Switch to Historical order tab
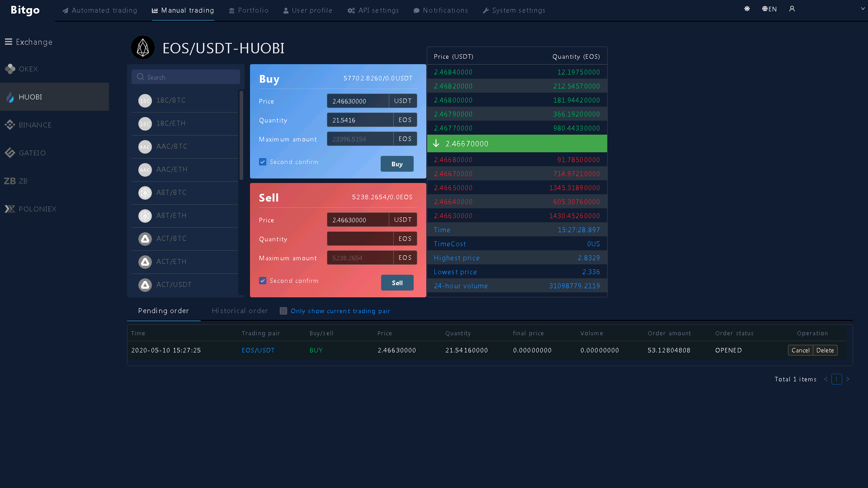 pos(240,311)
